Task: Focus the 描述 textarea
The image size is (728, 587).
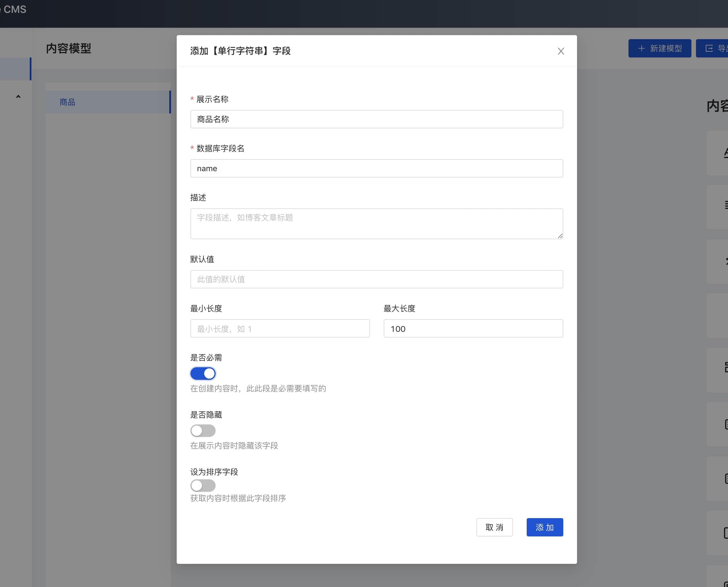Action: (x=376, y=223)
